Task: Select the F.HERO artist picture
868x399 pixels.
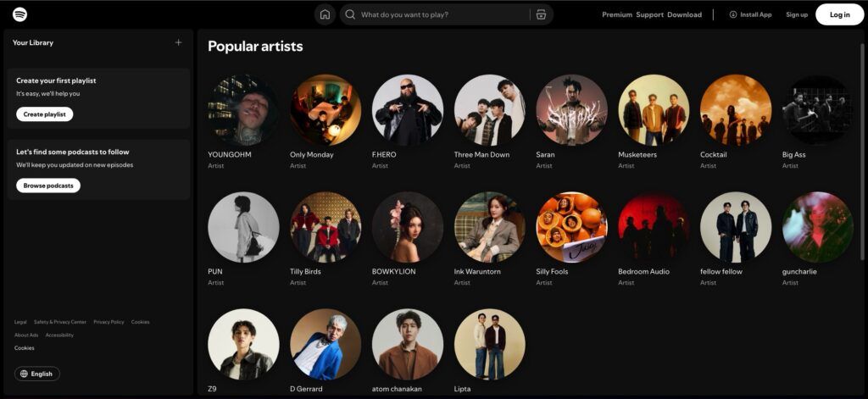Action: (408, 110)
